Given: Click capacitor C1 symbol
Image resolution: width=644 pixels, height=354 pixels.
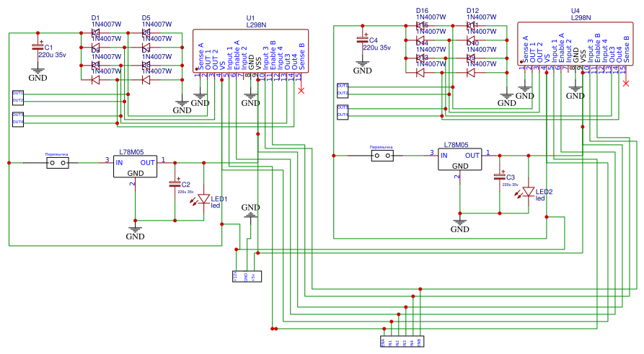Looking at the screenshot, I should click(x=38, y=47).
